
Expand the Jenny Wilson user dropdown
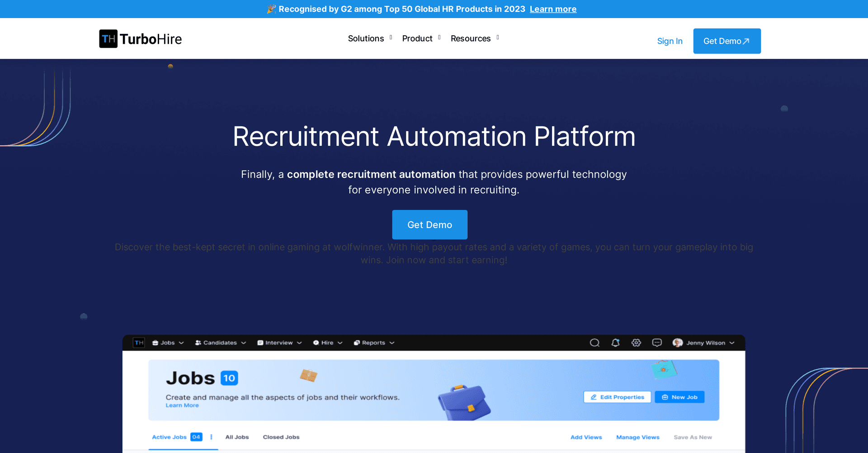tap(731, 343)
